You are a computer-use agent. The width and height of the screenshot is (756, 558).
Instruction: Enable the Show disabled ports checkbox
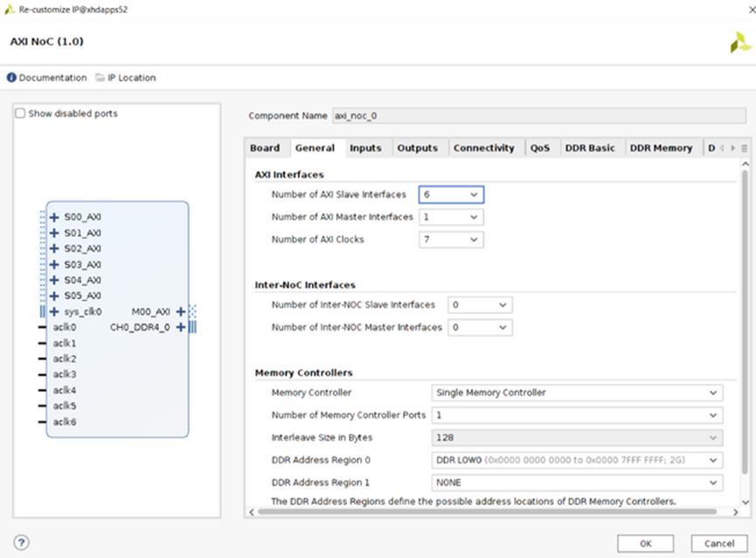[20, 114]
